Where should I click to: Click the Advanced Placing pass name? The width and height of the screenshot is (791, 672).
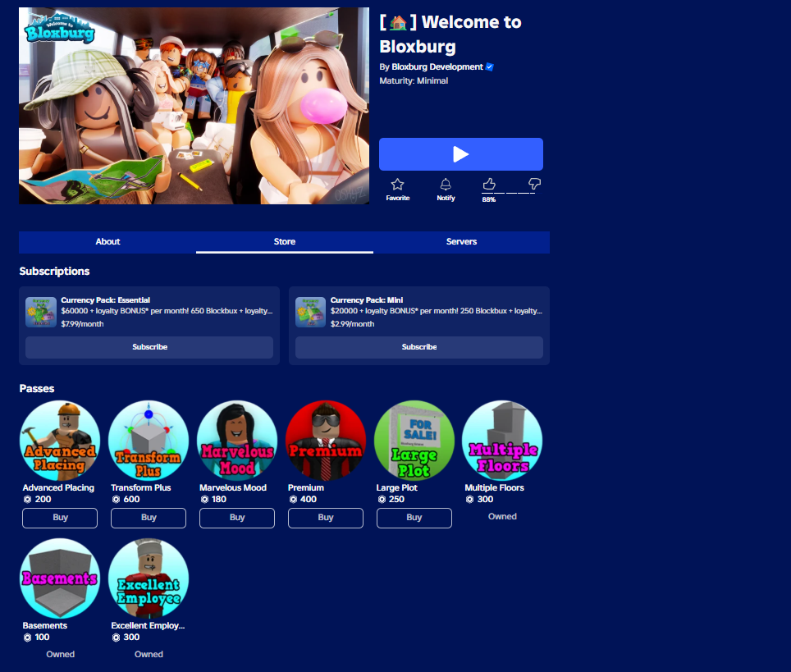(x=58, y=488)
